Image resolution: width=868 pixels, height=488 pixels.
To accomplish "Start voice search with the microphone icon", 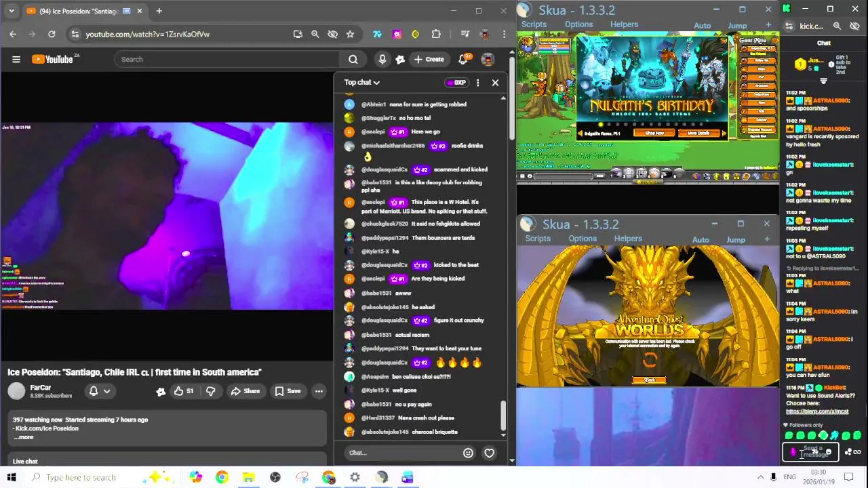I will (x=382, y=60).
